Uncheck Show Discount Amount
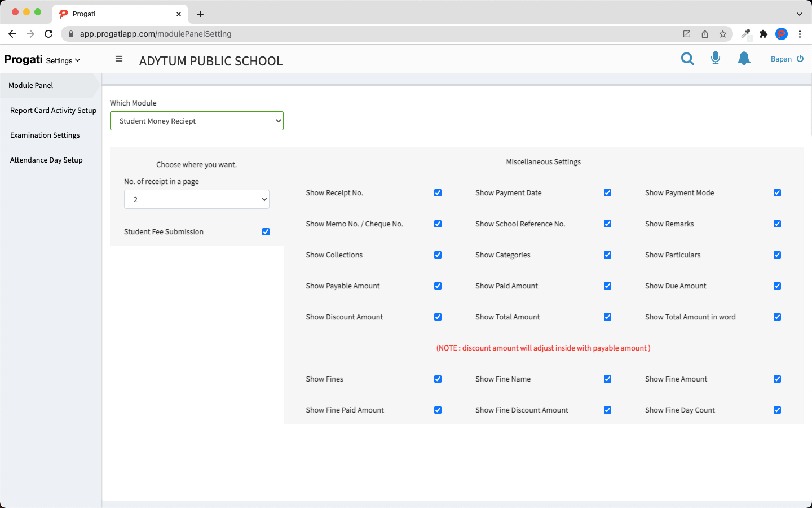 tap(438, 317)
